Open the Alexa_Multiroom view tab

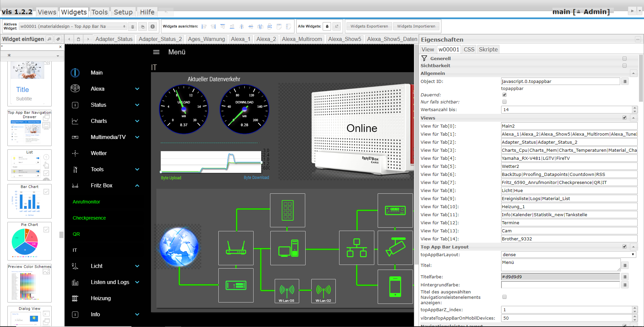[302, 39]
